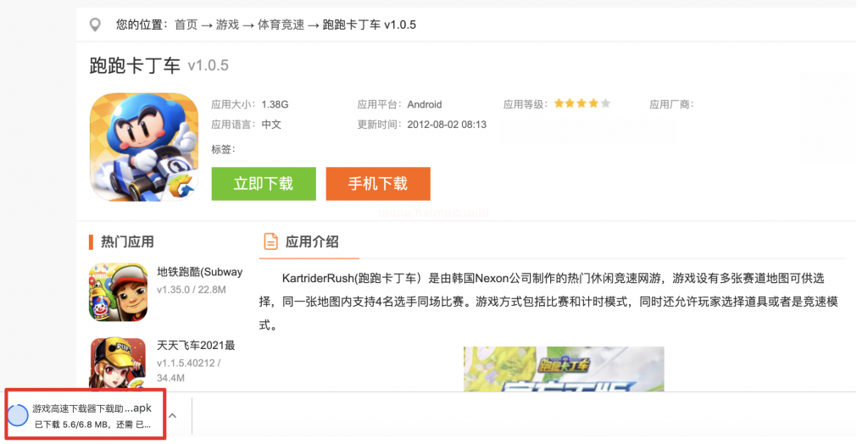Open the 天天飞车2021最 title link
868x444 pixels.
point(196,345)
